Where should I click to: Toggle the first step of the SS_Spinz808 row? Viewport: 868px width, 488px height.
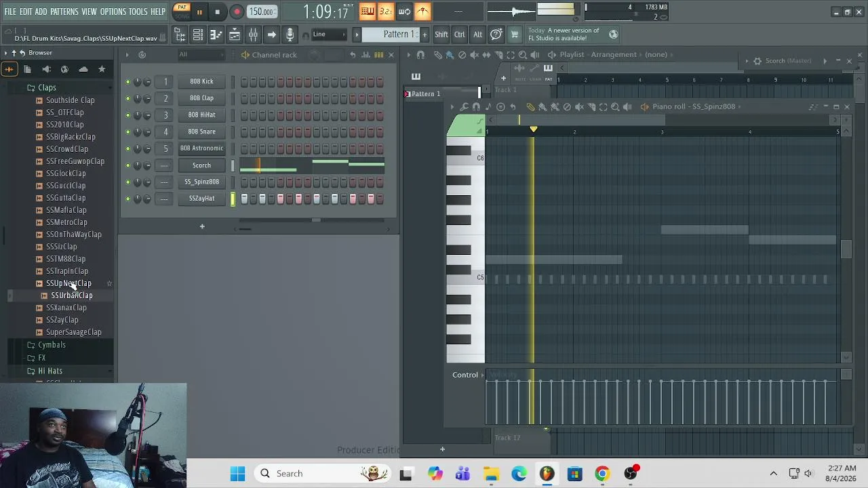pyautogui.click(x=244, y=182)
